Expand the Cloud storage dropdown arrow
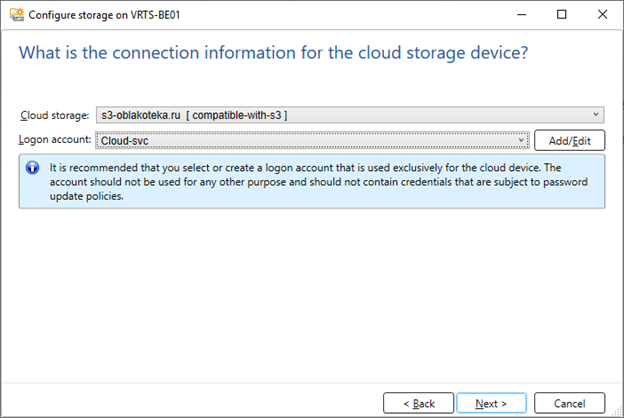 point(596,115)
